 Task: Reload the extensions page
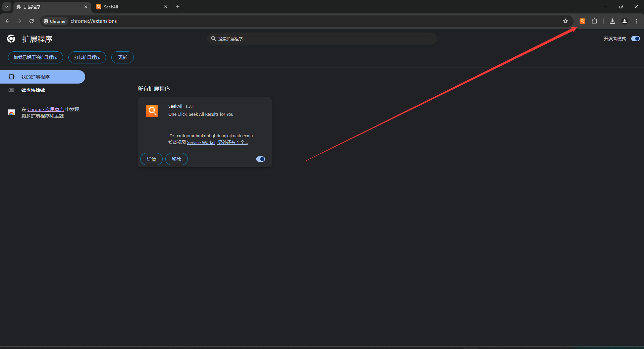pos(32,21)
